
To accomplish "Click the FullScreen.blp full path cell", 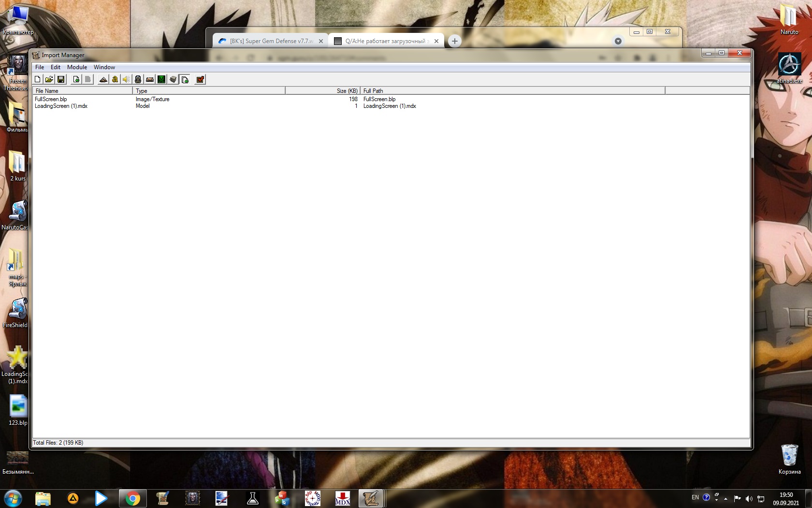I will tap(379, 99).
